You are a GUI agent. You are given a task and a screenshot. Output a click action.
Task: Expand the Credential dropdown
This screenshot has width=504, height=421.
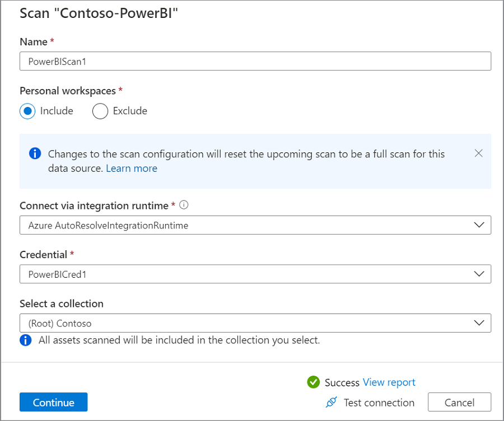coord(255,274)
